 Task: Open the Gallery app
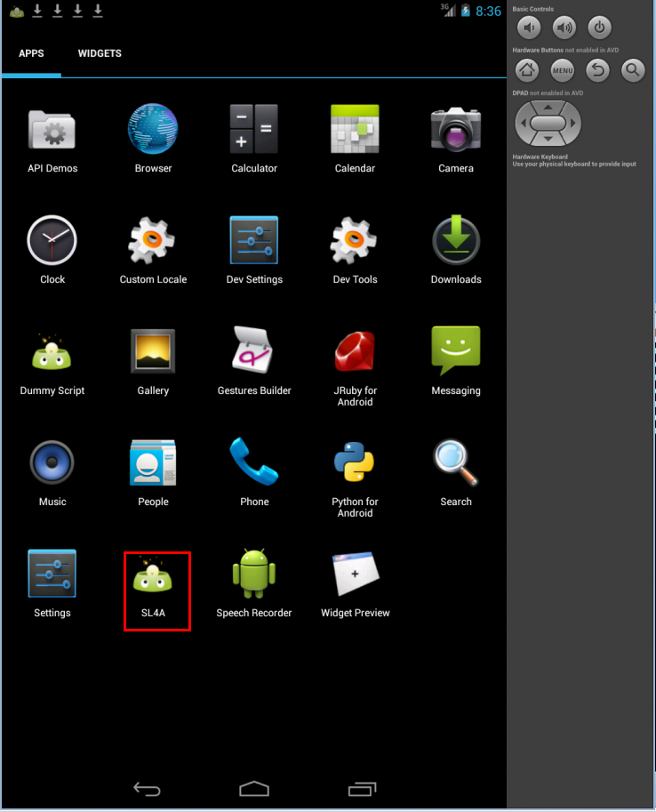(153, 363)
